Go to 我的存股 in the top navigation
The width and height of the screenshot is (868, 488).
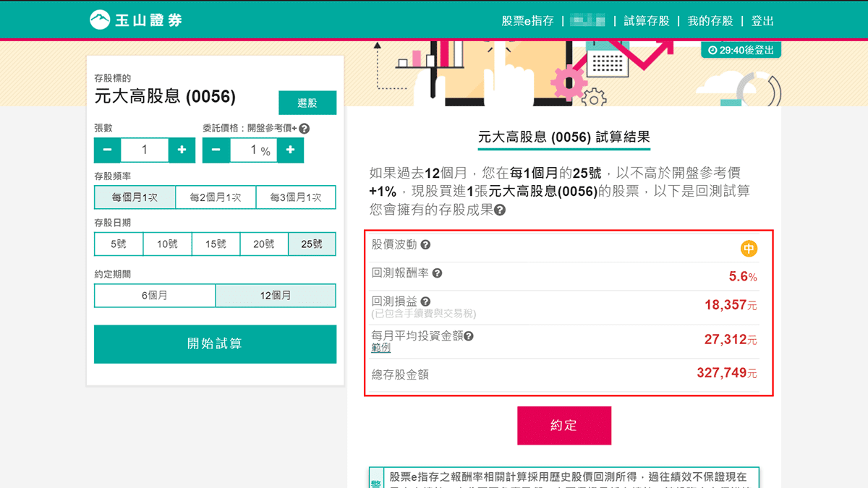[710, 21]
